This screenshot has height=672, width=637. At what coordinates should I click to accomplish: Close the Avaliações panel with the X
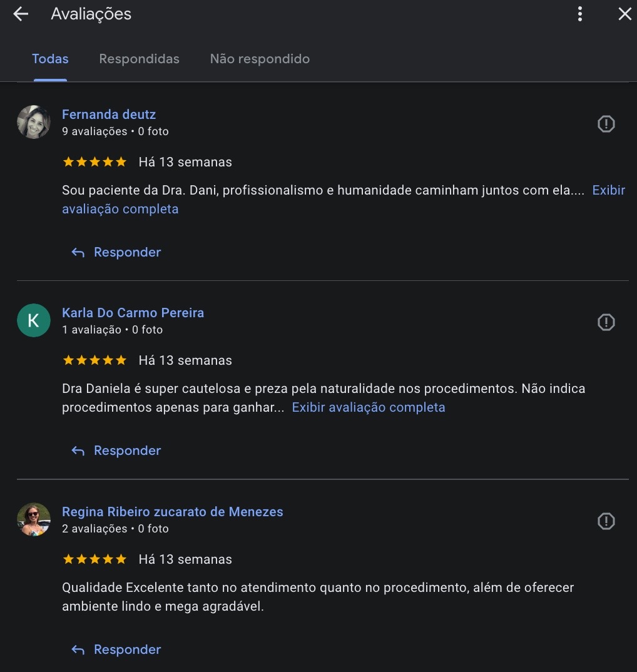[624, 14]
